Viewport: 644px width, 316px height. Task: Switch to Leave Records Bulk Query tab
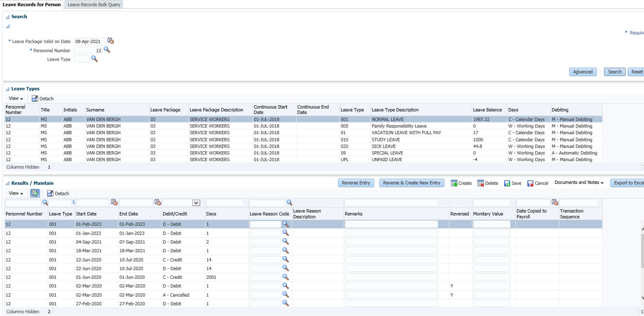[94, 5]
